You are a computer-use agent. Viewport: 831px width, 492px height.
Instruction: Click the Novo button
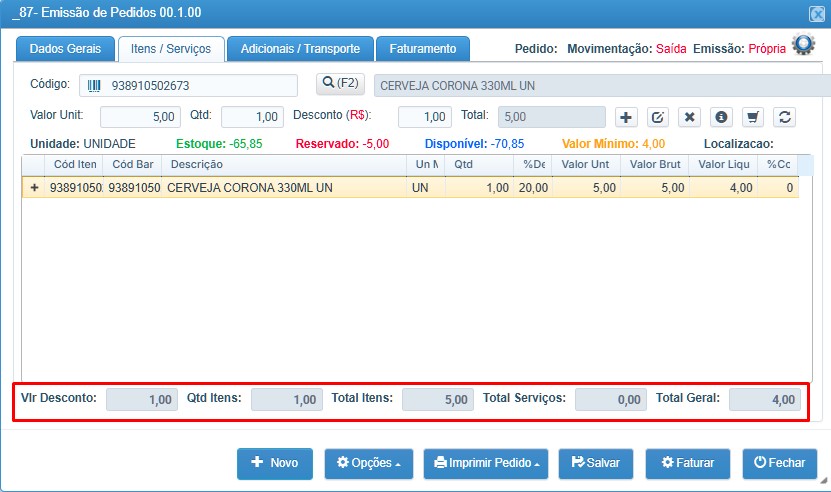coord(275,463)
